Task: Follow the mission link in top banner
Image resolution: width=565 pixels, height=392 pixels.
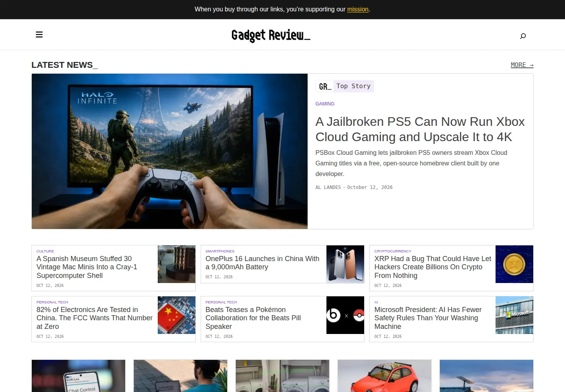Action: [x=358, y=9]
